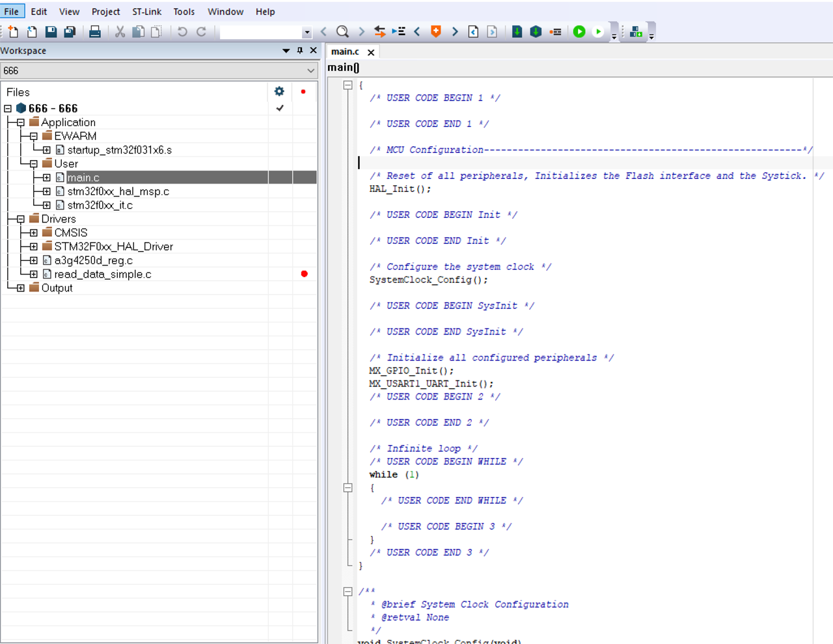Image resolution: width=833 pixels, height=644 pixels.
Task: Start Download and Debug
Action: tap(579, 31)
